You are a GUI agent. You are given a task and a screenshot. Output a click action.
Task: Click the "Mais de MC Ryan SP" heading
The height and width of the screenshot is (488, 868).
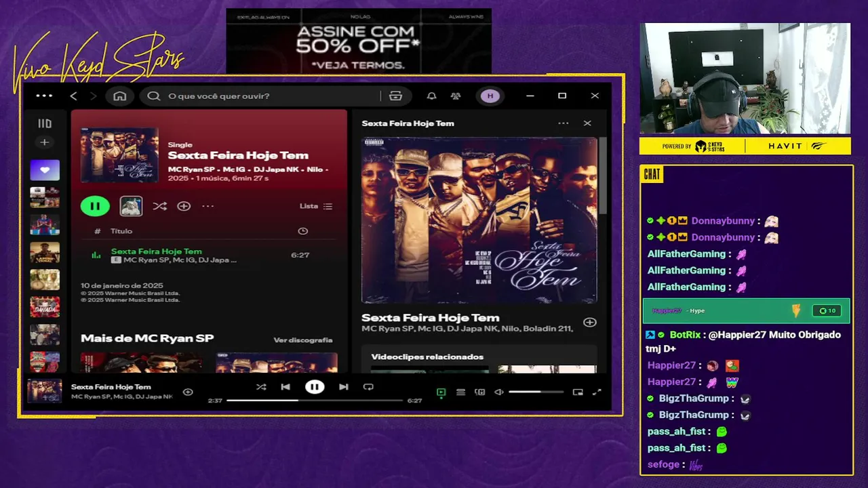147,338
